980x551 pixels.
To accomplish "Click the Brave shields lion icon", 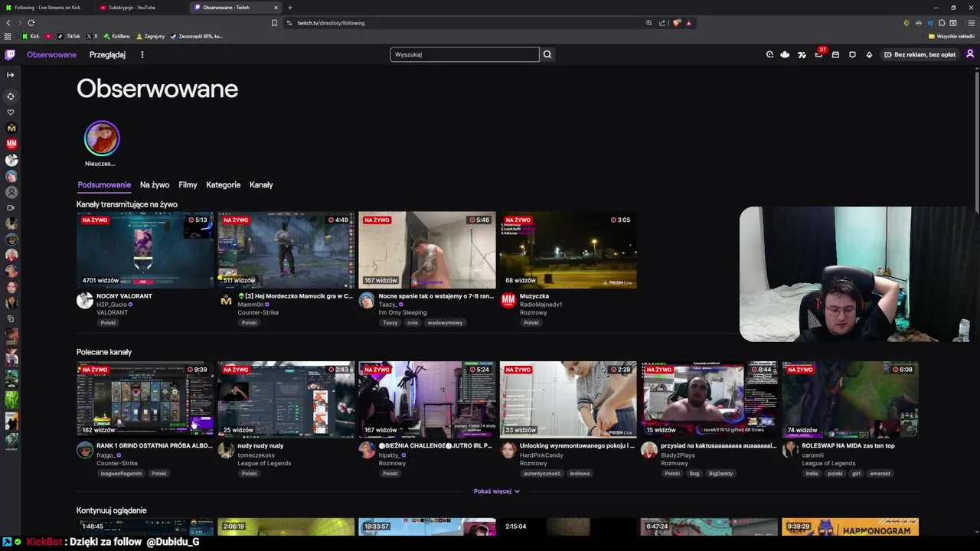I will [x=676, y=23].
